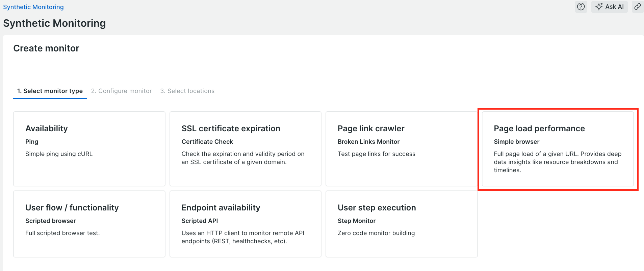Viewport: 644px width, 271px height.
Task: Click the Create monitor heading
Action: pos(46,48)
